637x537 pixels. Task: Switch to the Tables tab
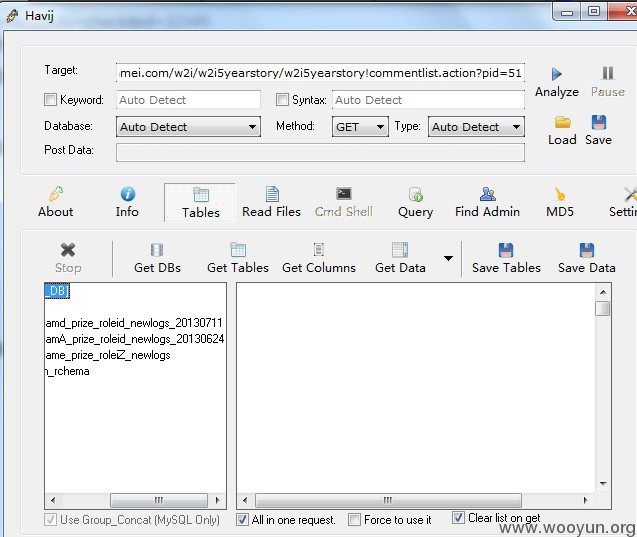200,203
